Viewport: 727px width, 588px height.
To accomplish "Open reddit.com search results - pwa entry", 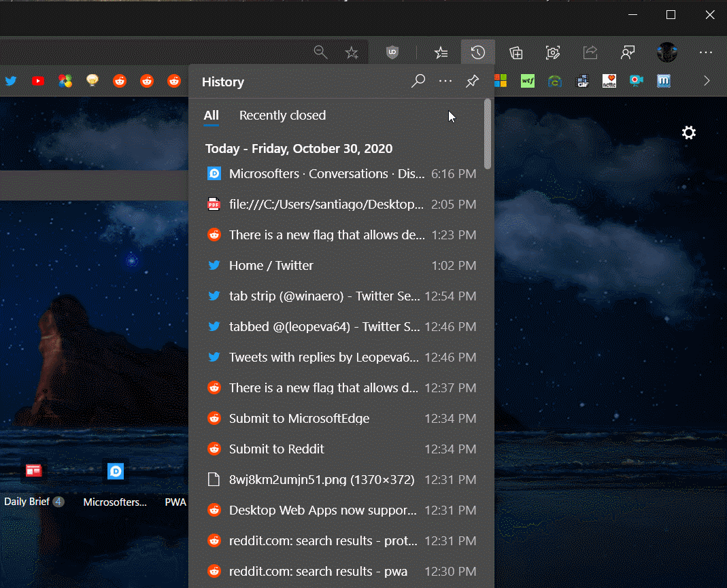I will pos(341,571).
